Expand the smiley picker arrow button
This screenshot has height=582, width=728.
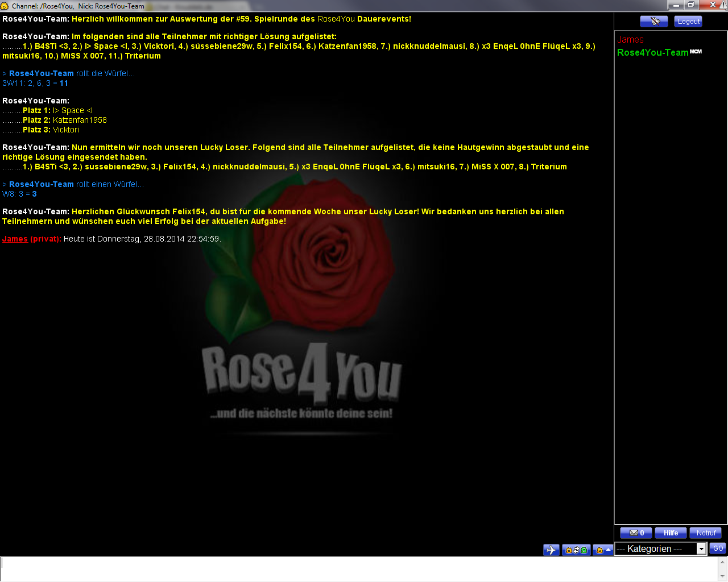pos(603,550)
